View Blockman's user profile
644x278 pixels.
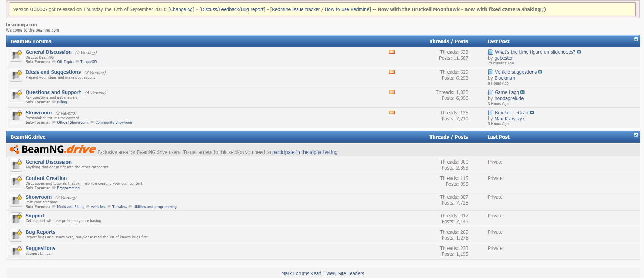tap(505, 78)
